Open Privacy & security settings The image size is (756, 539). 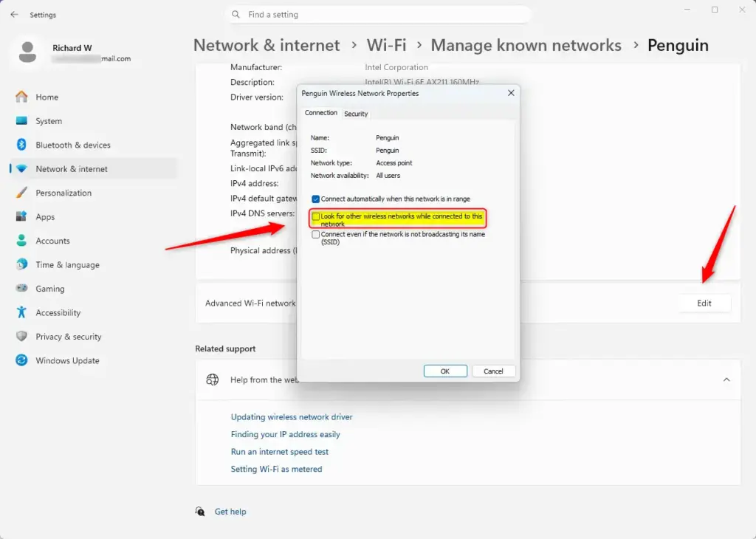94,337
